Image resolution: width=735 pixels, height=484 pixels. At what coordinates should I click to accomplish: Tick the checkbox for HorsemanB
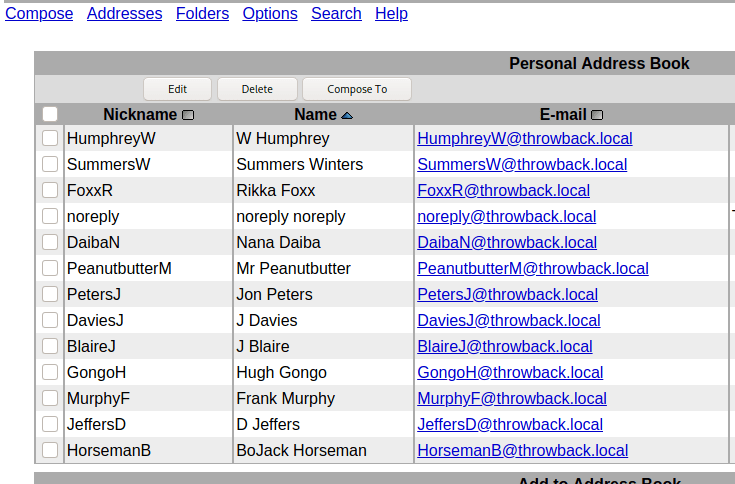click(50, 450)
